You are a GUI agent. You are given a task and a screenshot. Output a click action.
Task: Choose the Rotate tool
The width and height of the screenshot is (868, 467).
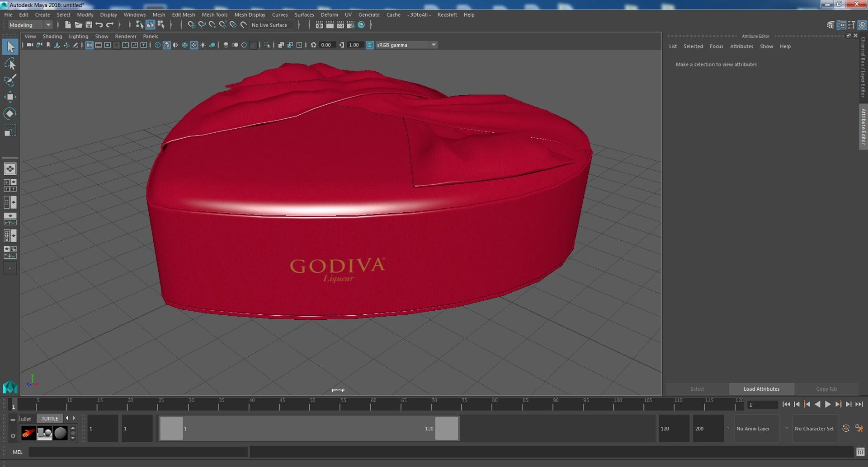(10, 113)
